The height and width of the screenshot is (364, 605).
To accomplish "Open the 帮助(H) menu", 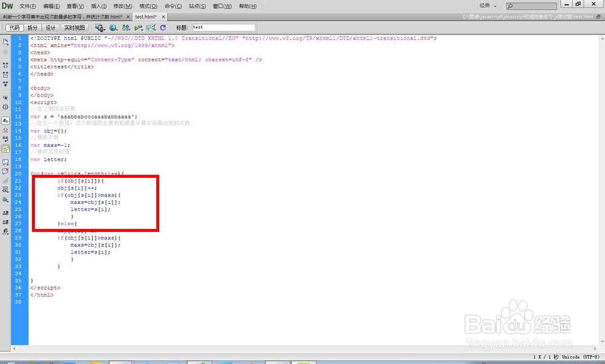I will (x=247, y=6).
